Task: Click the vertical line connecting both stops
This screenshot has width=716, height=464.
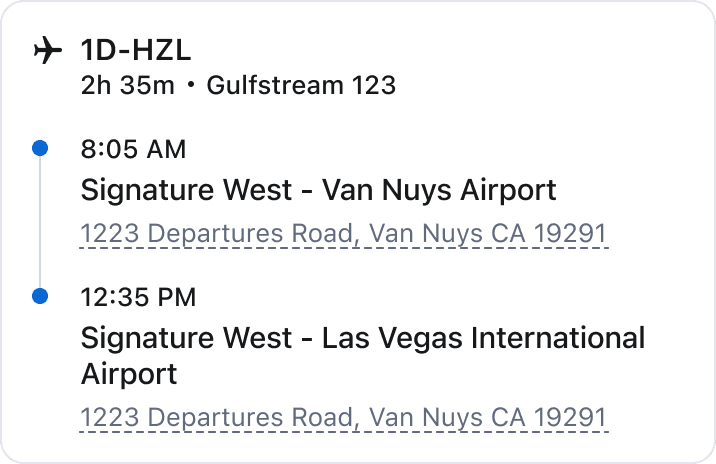Action: coord(40,223)
